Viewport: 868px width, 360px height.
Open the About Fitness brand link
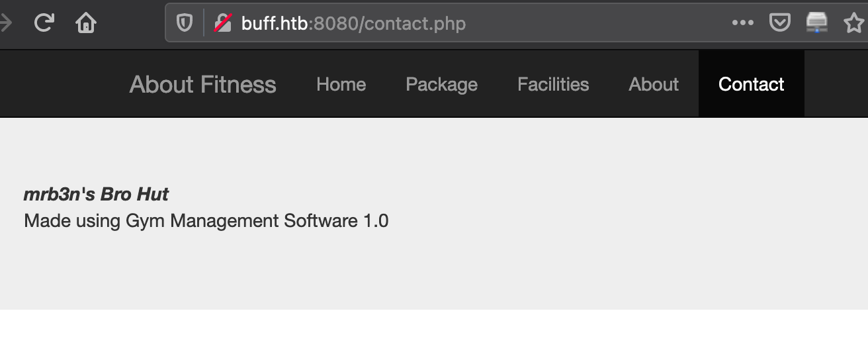pos(203,84)
